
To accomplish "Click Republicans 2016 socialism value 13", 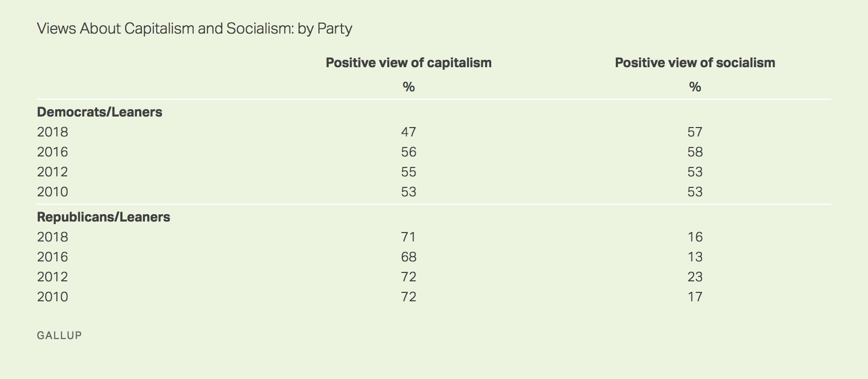I will [695, 257].
